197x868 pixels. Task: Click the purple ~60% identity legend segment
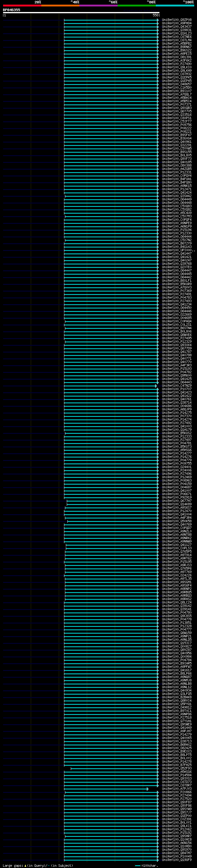99,6
